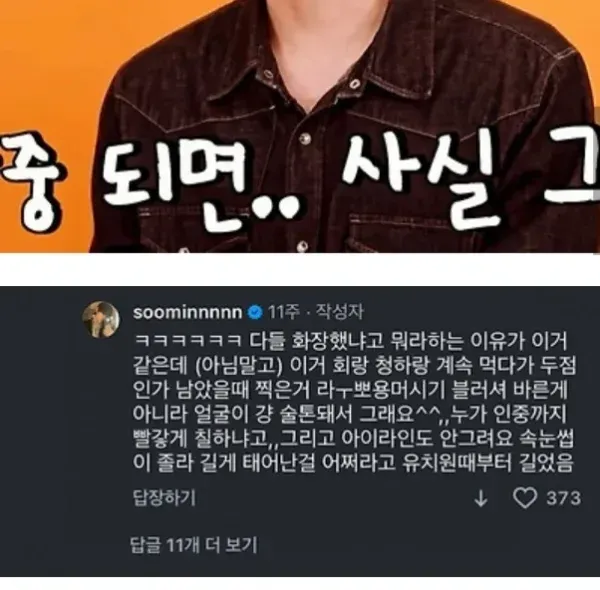The width and height of the screenshot is (600, 590).
Task: Open soominnnnn's profile picture avatar
Action: coord(101,319)
